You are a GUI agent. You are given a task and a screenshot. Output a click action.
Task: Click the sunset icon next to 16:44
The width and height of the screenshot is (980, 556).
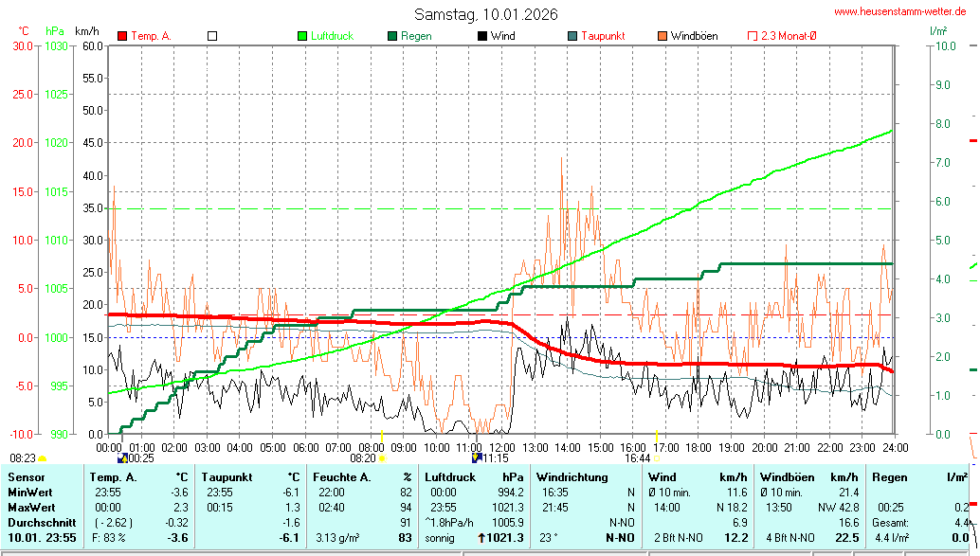[656, 457]
